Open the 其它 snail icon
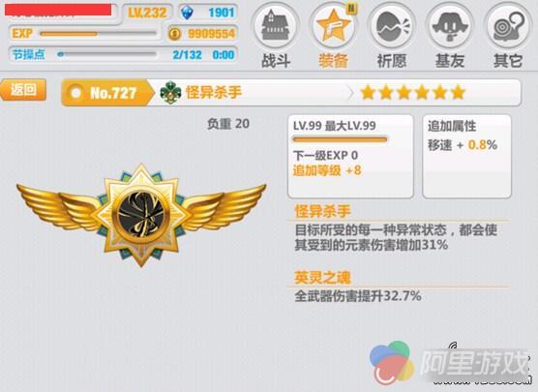538x392 pixels. 508,26
